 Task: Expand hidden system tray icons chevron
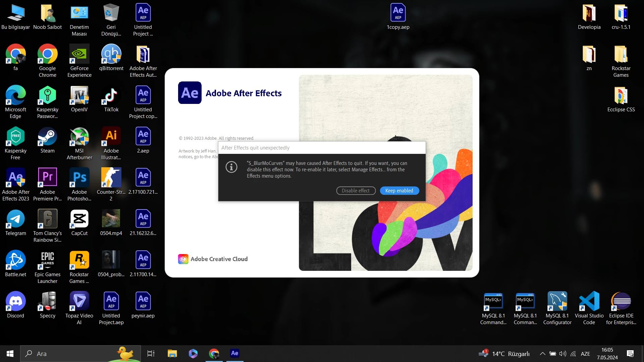[542, 354]
